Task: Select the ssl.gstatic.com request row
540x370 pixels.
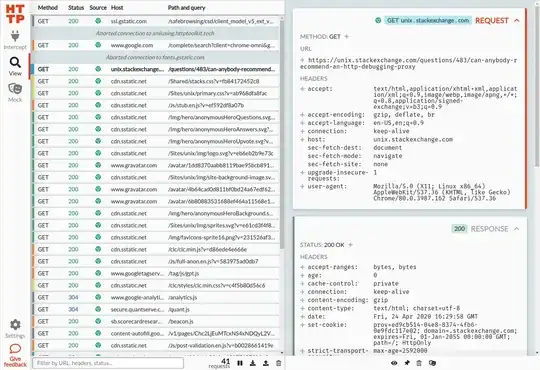Action: (x=156, y=21)
